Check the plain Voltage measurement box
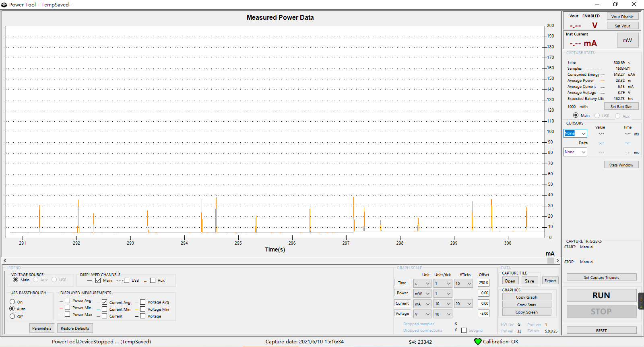 pos(142,316)
